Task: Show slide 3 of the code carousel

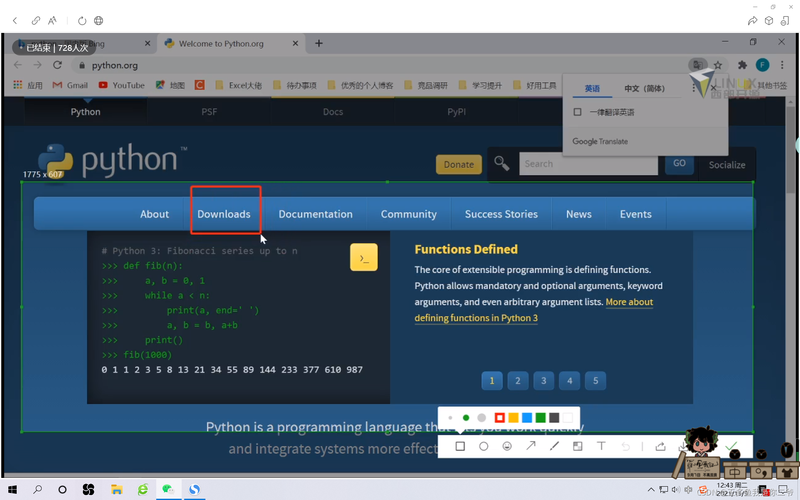Action: (543, 381)
